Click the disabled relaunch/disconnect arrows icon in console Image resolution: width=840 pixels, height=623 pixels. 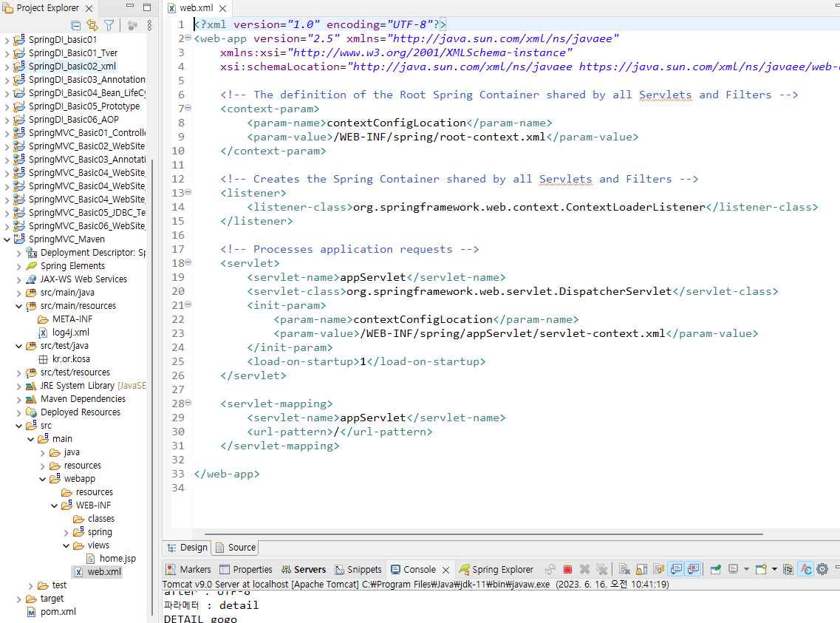550,570
